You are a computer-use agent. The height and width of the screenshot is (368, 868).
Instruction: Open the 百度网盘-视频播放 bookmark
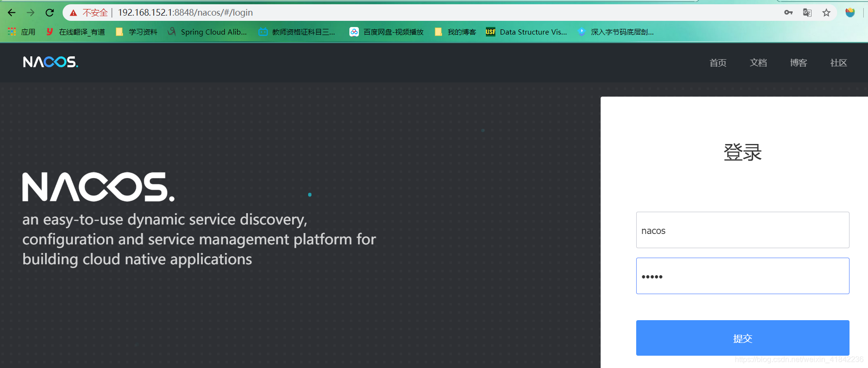point(387,32)
